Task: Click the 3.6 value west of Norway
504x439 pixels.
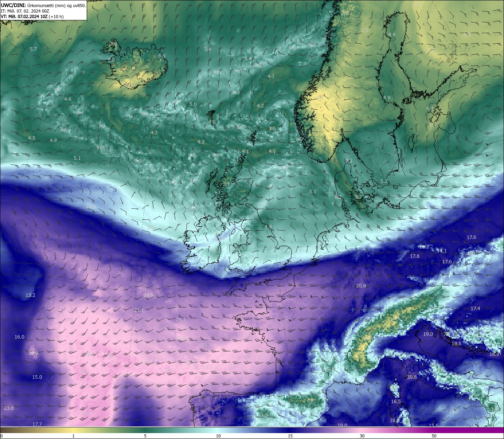Action: click(x=272, y=129)
